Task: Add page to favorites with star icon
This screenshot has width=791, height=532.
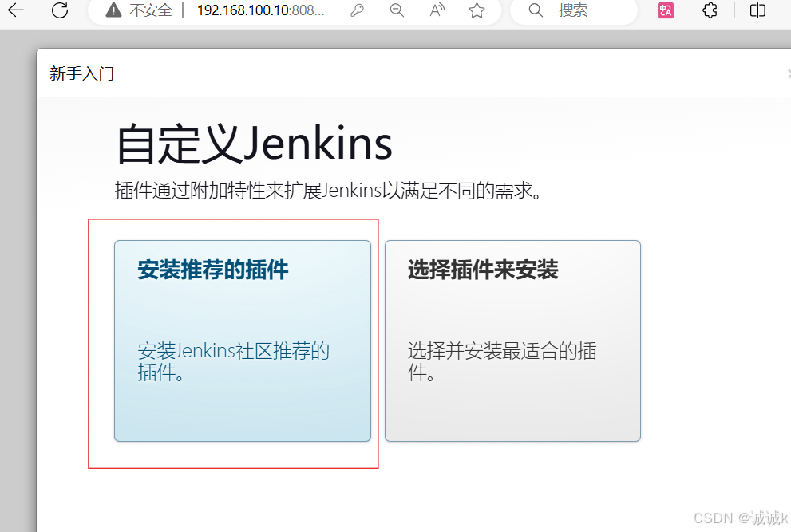Action: (x=477, y=10)
